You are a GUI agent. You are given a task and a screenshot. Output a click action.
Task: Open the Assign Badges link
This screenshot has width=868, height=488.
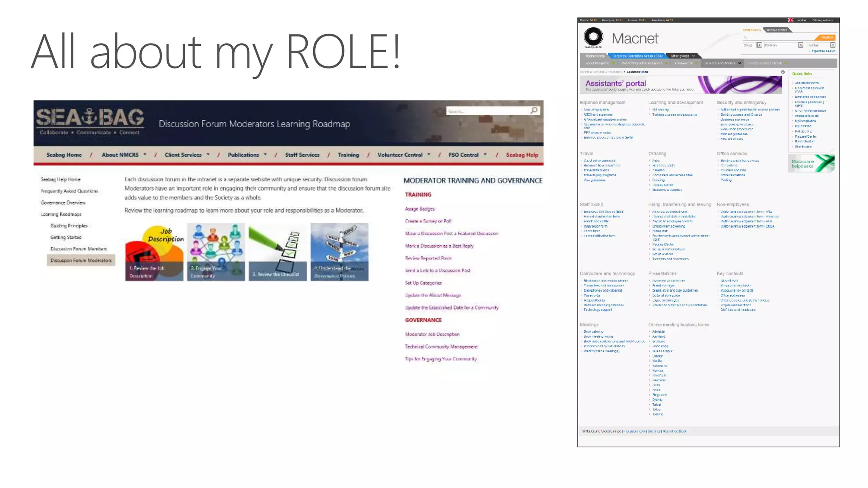coord(420,209)
